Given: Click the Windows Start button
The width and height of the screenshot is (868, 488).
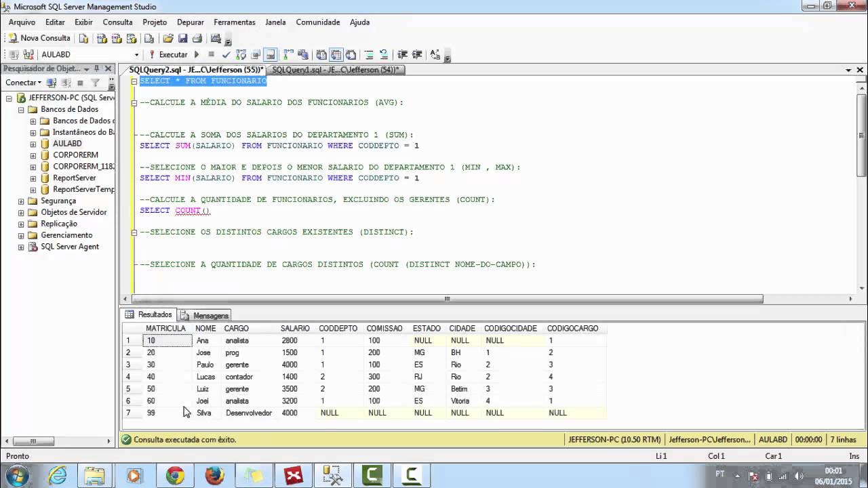Looking at the screenshot, I should tap(16, 475).
